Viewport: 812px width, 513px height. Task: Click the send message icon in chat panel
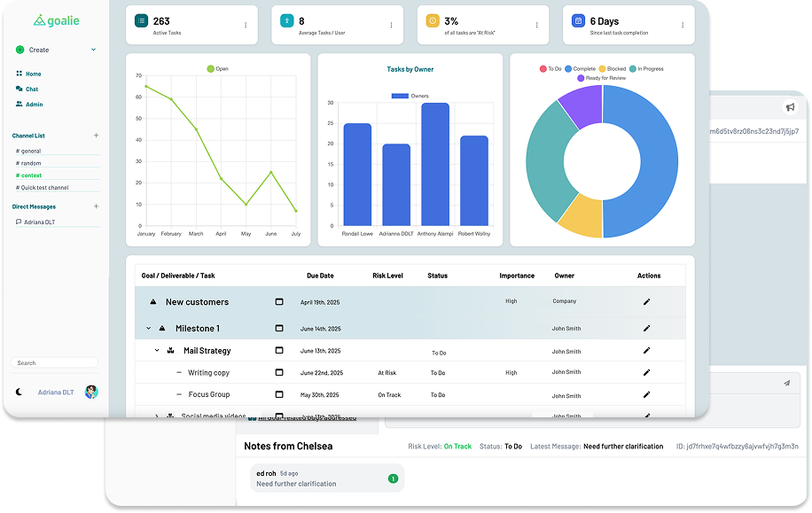[788, 383]
